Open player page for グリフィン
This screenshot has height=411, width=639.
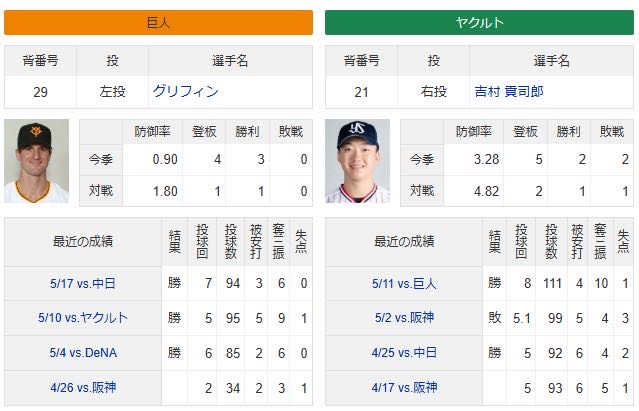[185, 91]
